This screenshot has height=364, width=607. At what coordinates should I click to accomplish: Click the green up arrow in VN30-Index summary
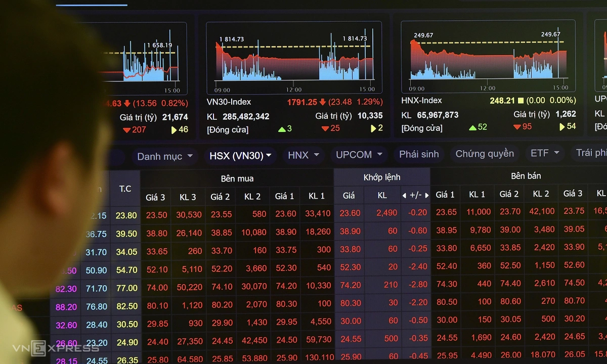pos(282,129)
